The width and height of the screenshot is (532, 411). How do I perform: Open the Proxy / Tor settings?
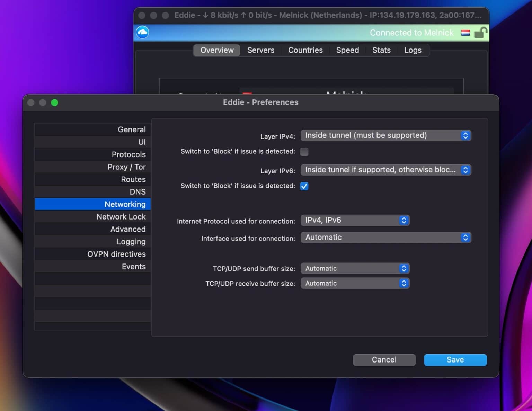[x=127, y=167]
